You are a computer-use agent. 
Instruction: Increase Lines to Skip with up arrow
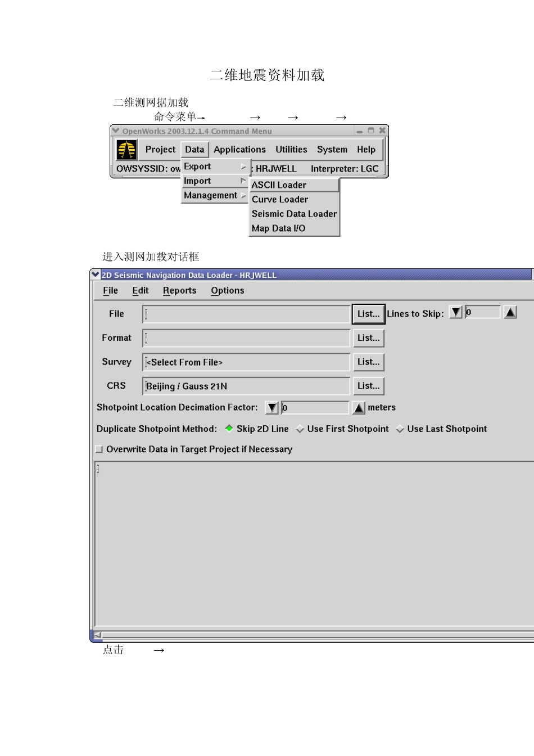pyautogui.click(x=510, y=313)
